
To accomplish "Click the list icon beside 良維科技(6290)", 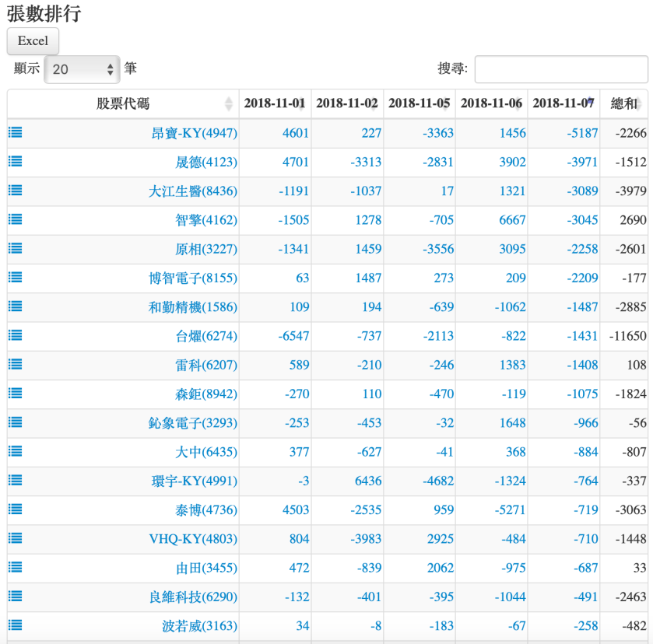I will (x=14, y=597).
